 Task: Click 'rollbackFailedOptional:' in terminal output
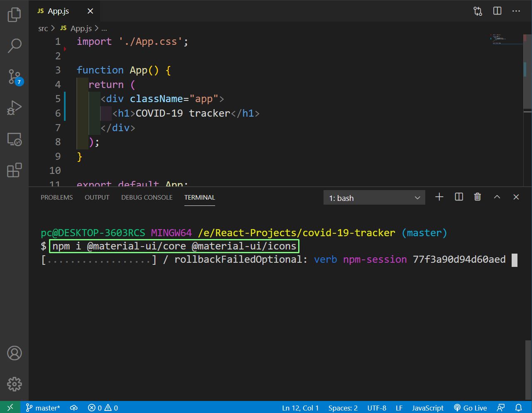[x=241, y=259]
